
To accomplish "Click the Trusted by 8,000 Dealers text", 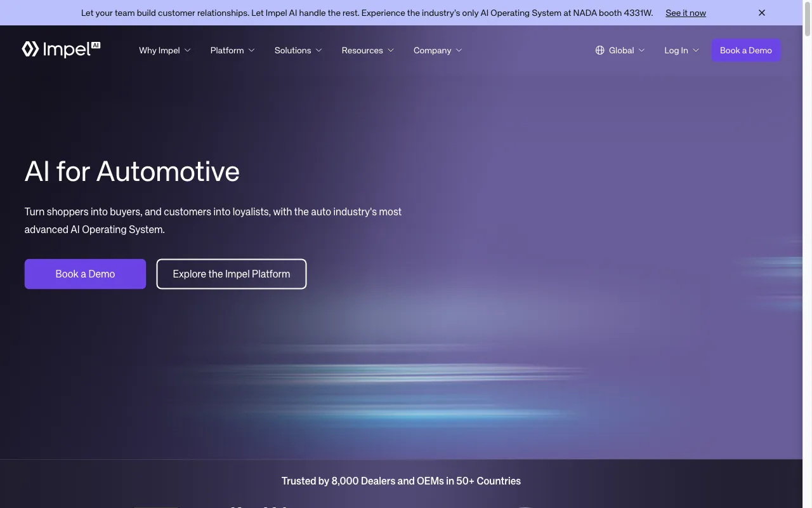I will click(401, 481).
